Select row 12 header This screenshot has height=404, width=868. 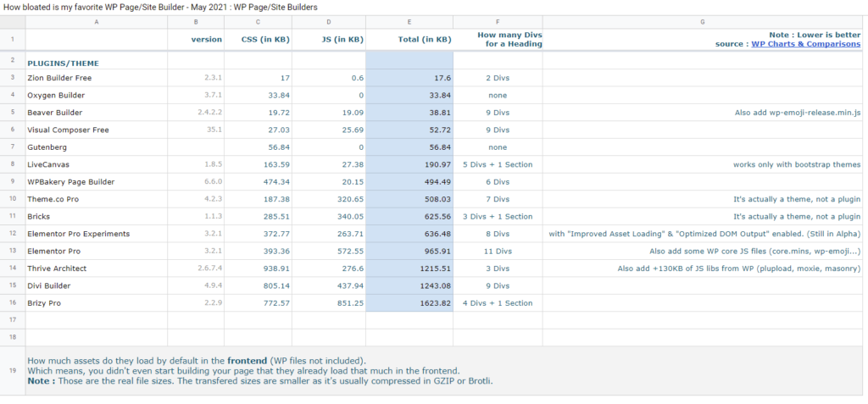pyautogui.click(x=13, y=234)
